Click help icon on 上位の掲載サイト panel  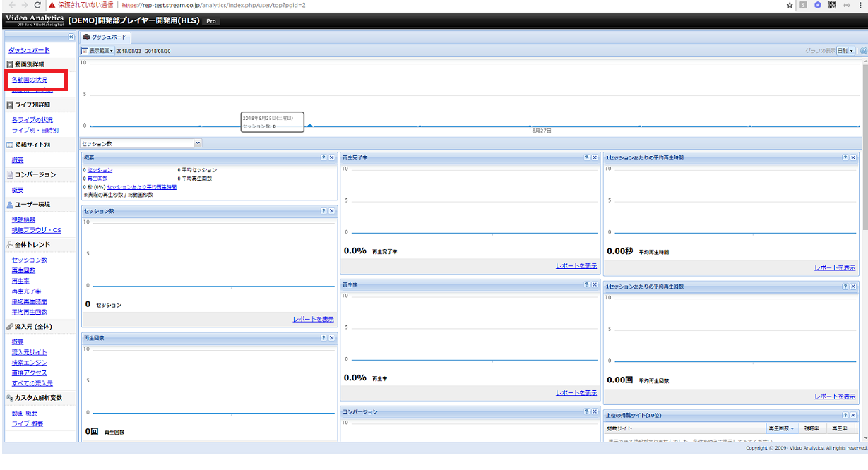click(x=845, y=416)
